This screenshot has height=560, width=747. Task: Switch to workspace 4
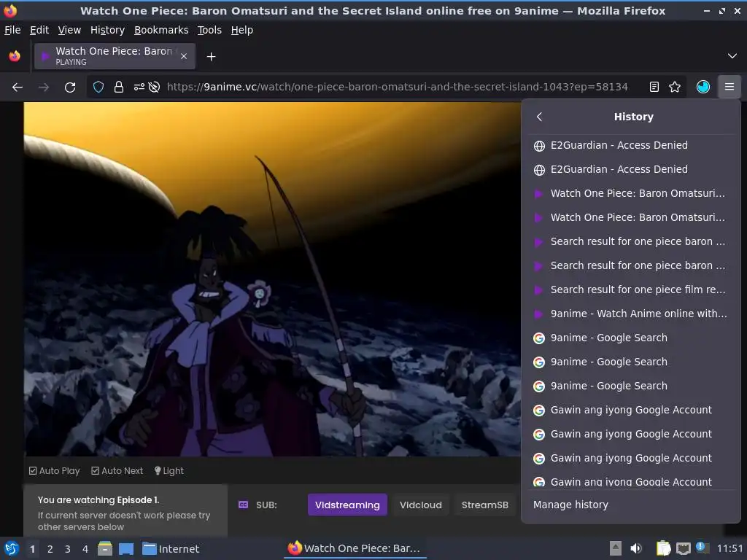(x=85, y=549)
